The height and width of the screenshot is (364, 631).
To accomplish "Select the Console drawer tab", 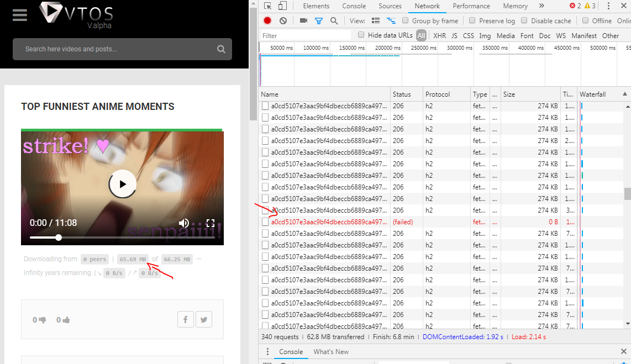I will coord(291,351).
